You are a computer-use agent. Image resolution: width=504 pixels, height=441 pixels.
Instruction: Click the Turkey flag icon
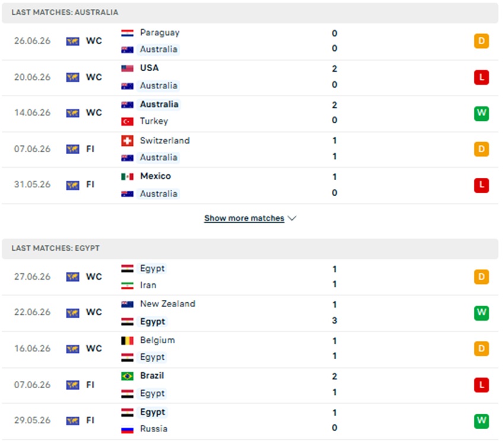(127, 122)
